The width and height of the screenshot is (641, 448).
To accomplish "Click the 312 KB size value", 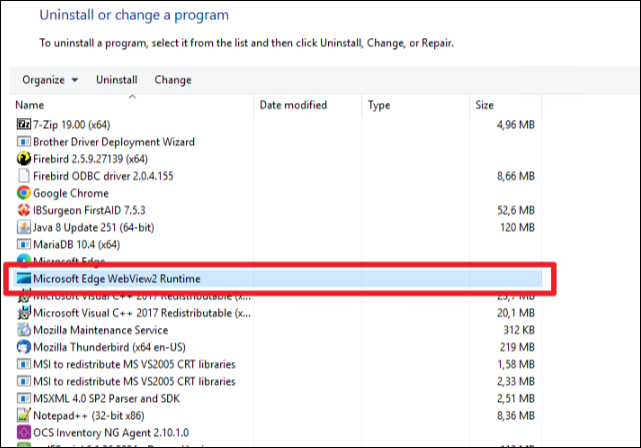I will point(519,330).
